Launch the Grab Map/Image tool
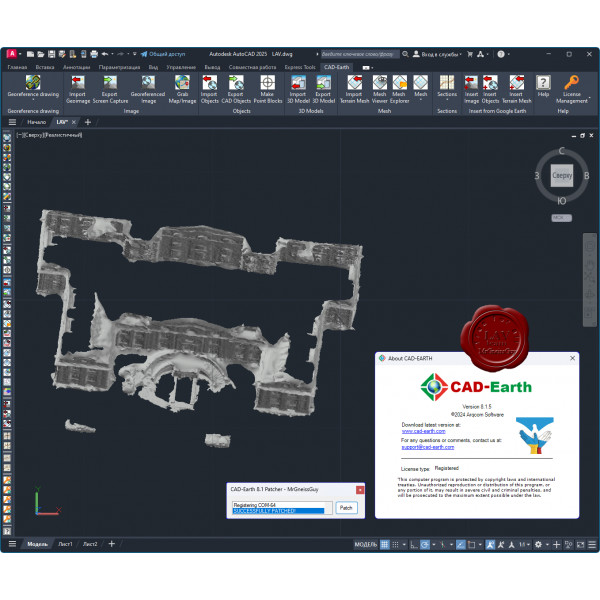 click(x=182, y=90)
